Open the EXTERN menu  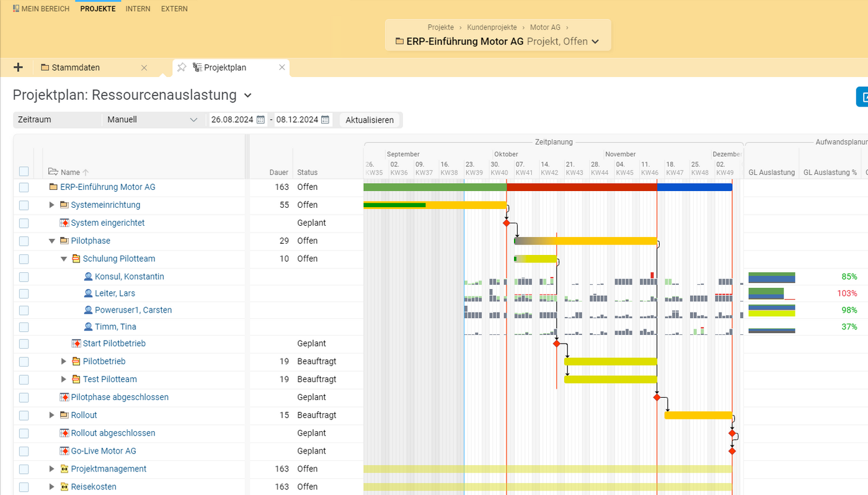(x=174, y=9)
